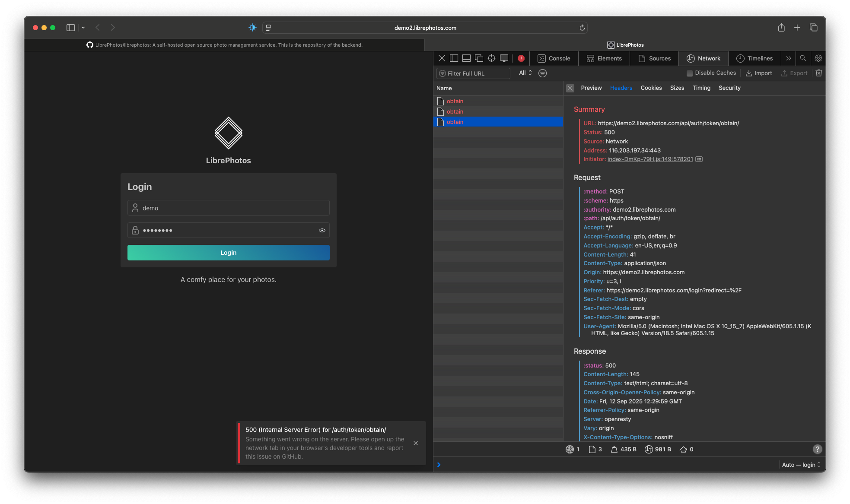Follow the index-DmKp initiator link

[650, 159]
